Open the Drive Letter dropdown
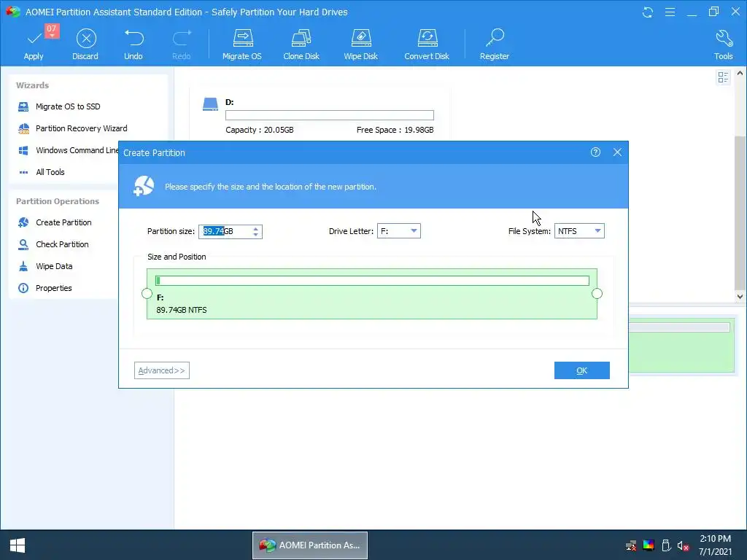Screen dimensions: 747x560 coord(399,231)
